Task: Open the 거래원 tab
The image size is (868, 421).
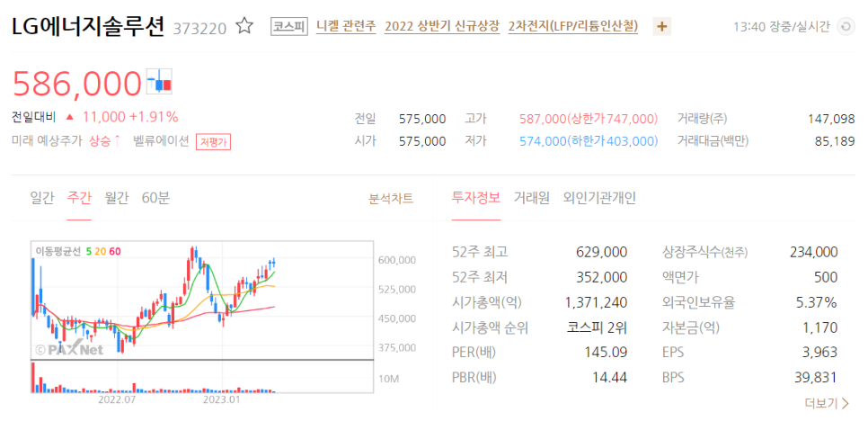Action: [x=531, y=198]
